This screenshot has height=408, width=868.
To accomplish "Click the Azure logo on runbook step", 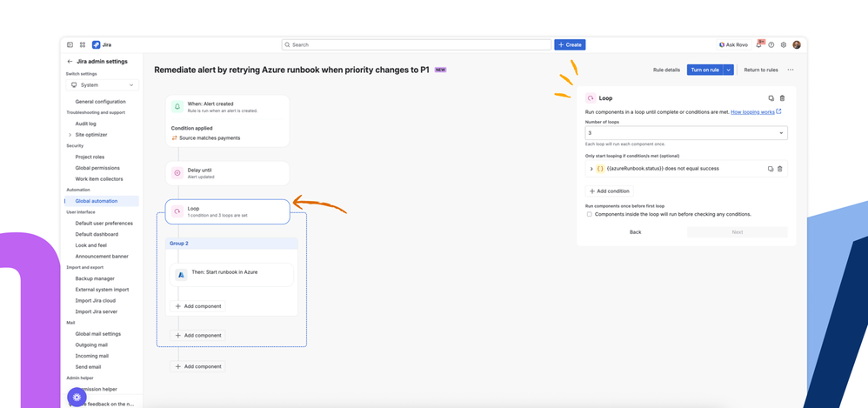I will (x=181, y=275).
